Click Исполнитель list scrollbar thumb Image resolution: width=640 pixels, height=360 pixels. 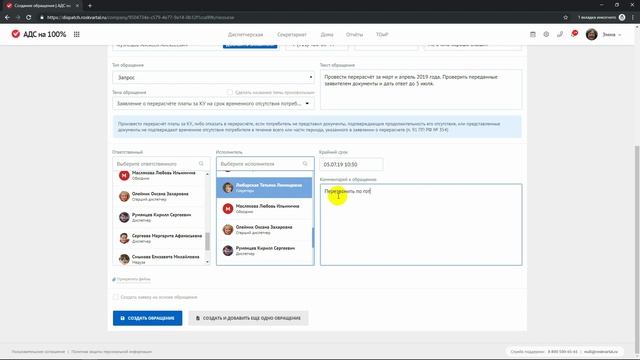313,238
